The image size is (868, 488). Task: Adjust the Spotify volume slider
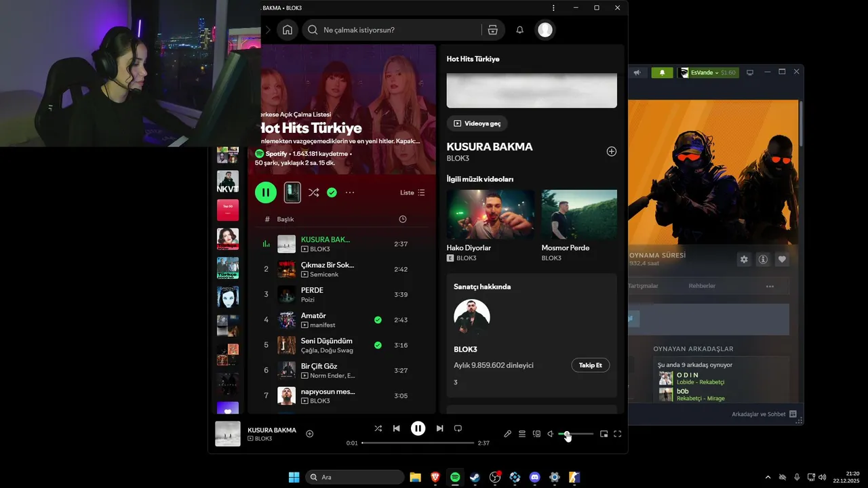click(x=576, y=434)
